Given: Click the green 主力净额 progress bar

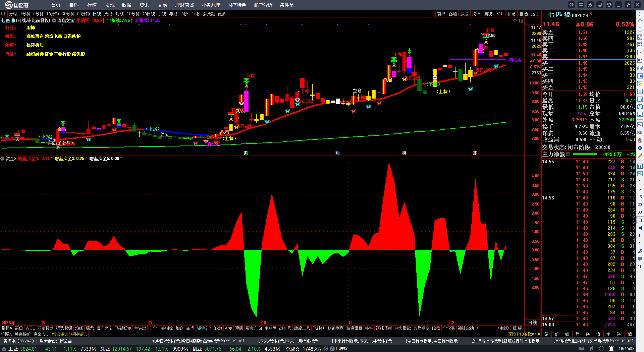Looking at the screenshot, I should tap(585, 154).
